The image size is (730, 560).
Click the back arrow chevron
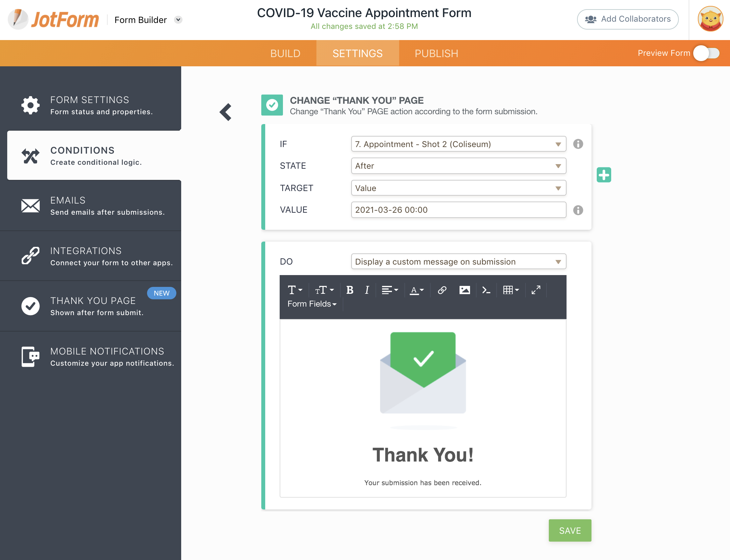click(226, 112)
